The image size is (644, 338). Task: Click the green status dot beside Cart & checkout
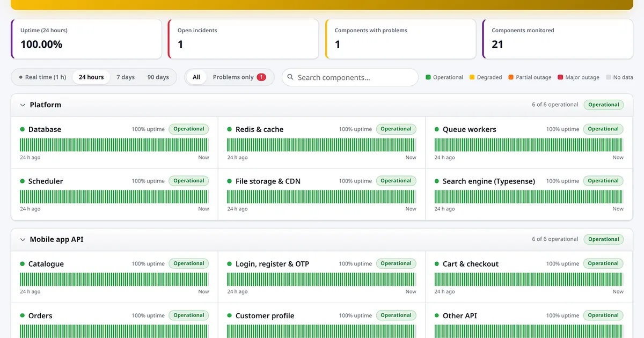(x=437, y=264)
